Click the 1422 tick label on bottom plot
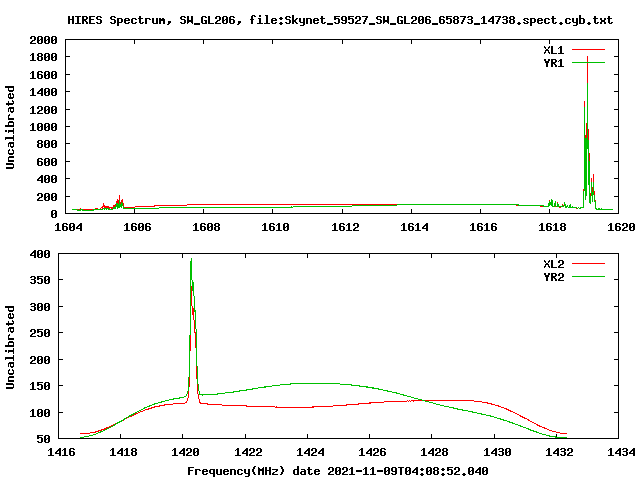Screen dimensions: 640x480 click(x=248, y=452)
